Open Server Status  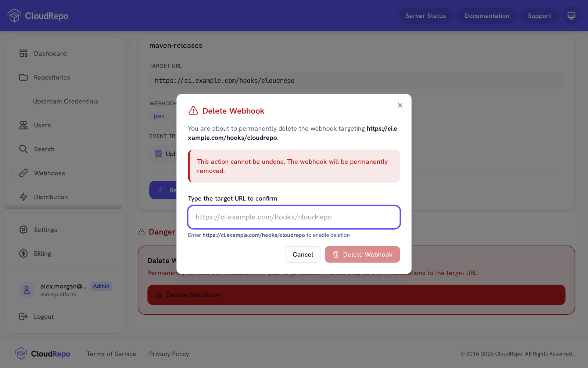(426, 16)
